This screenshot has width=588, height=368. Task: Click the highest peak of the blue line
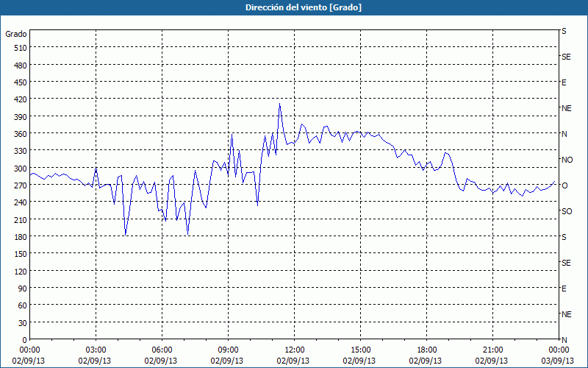tap(279, 104)
